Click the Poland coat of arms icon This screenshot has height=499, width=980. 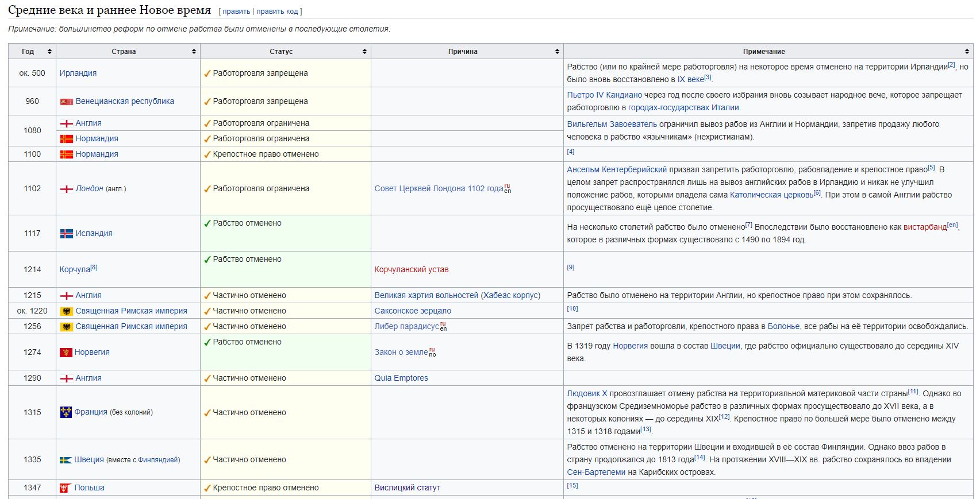click(x=66, y=488)
